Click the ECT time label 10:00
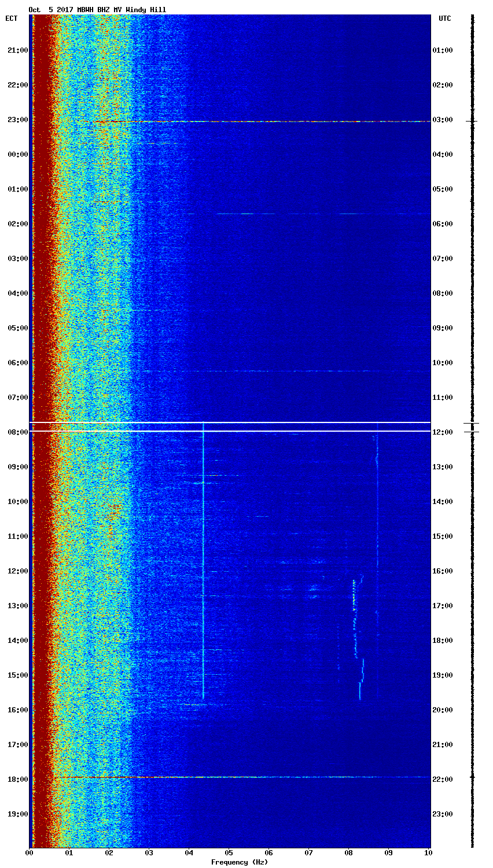The image size is (493, 868). 18,502
